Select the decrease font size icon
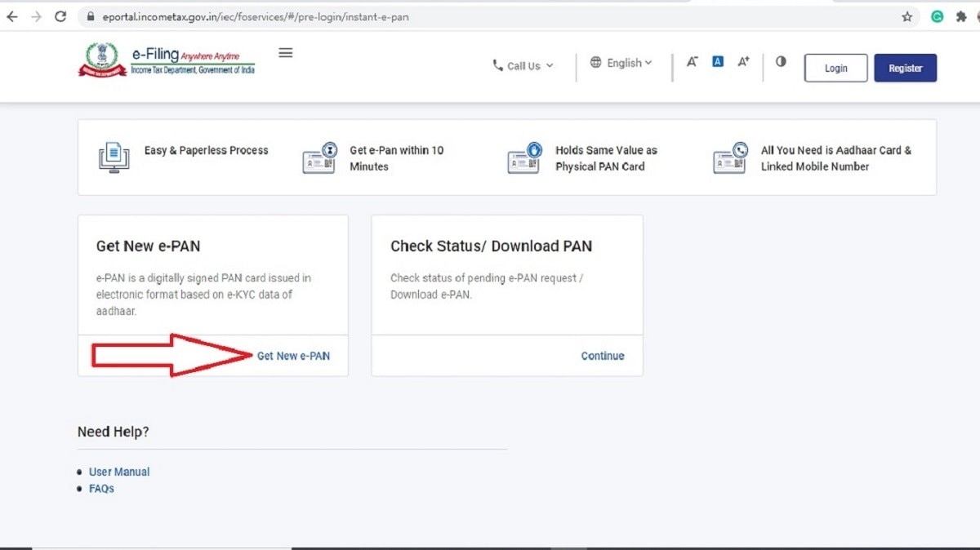 pos(692,61)
